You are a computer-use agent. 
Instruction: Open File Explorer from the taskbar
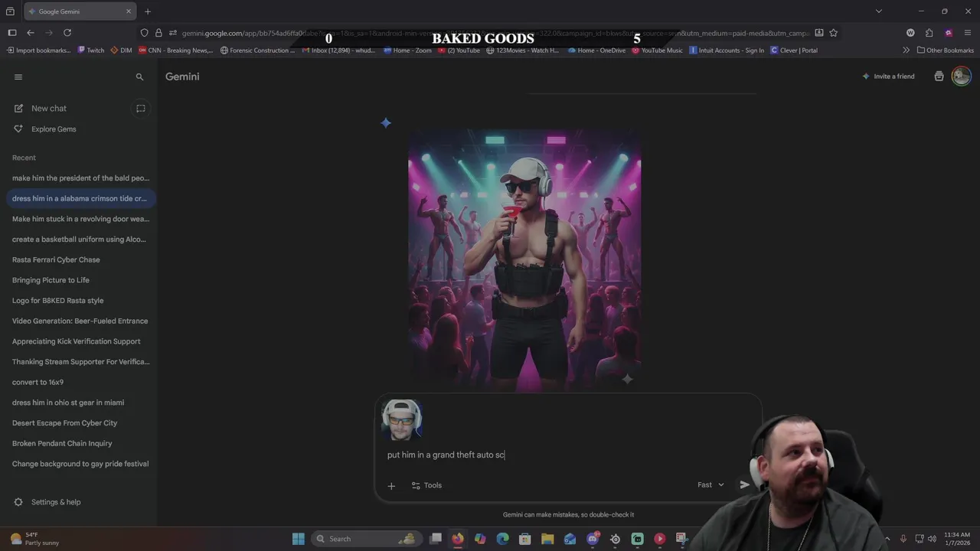click(547, 539)
